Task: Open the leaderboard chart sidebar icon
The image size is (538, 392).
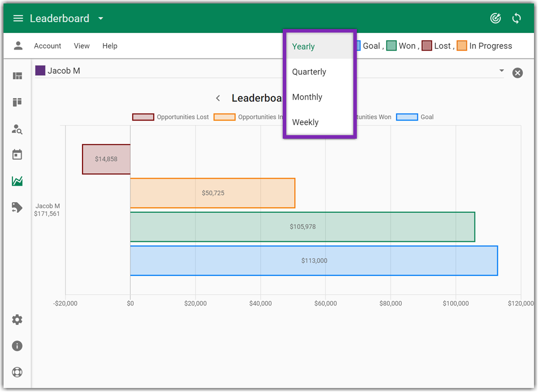Action: (17, 181)
